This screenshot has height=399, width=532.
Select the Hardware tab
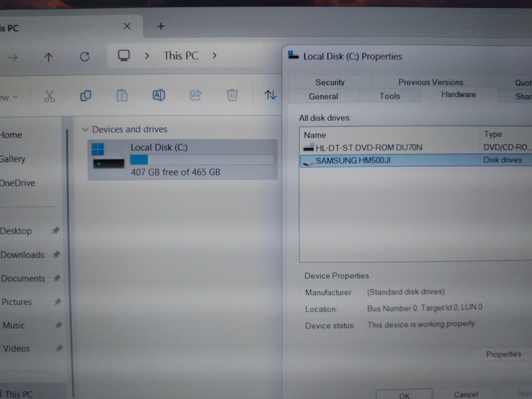click(x=459, y=94)
